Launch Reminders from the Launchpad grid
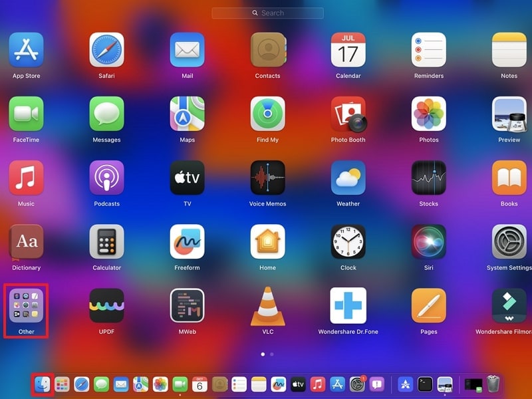The height and width of the screenshot is (399, 532). (x=429, y=50)
